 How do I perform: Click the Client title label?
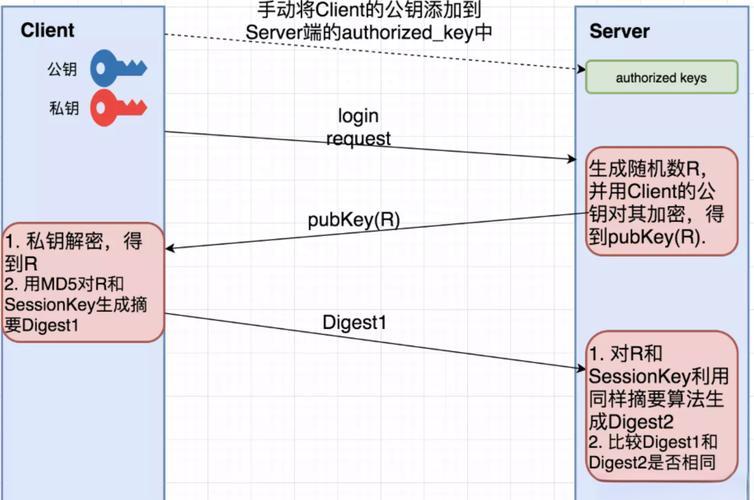[x=47, y=31]
